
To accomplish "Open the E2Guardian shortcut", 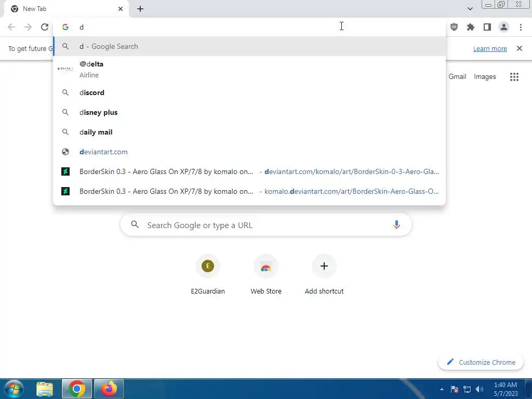I will coord(208,275).
